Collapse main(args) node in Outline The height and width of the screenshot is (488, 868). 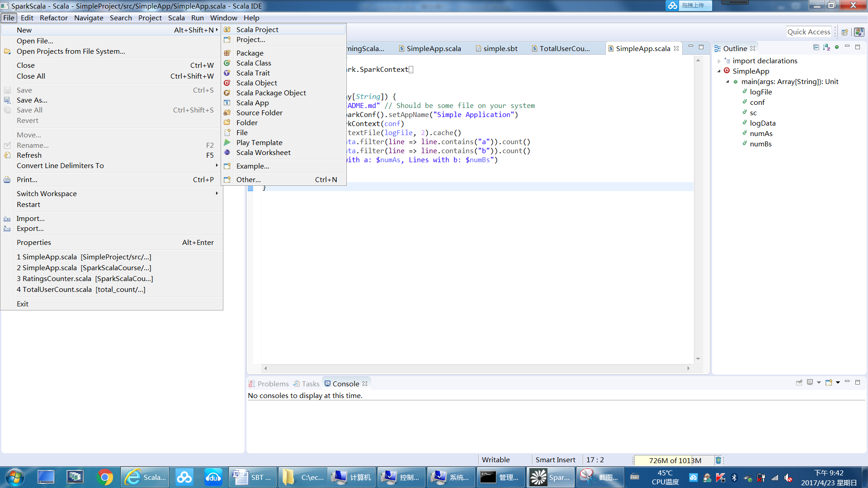tap(727, 82)
